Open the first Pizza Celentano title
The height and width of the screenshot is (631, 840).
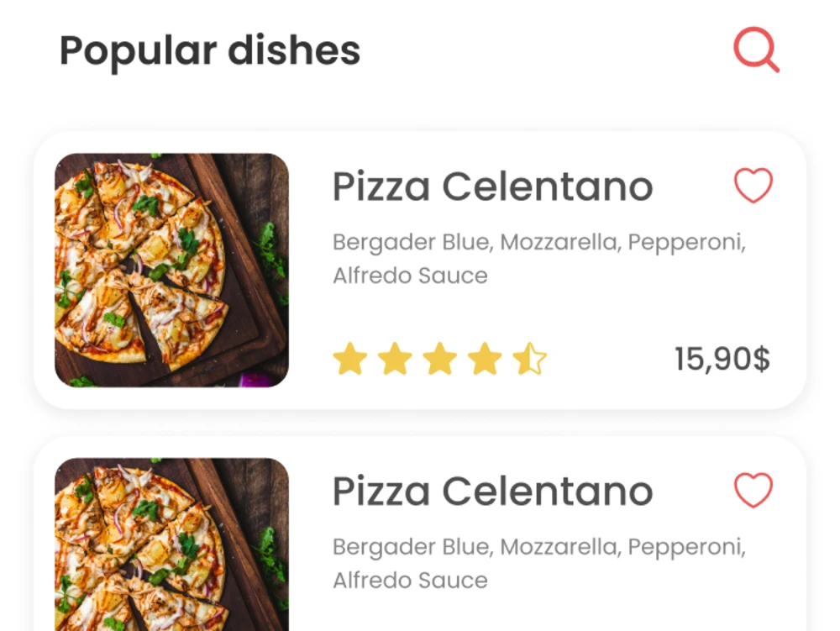(x=492, y=187)
